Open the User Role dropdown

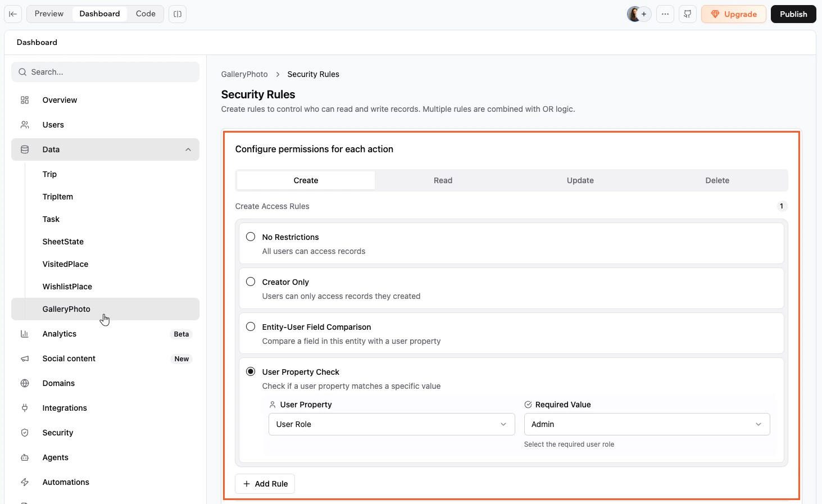(x=391, y=424)
